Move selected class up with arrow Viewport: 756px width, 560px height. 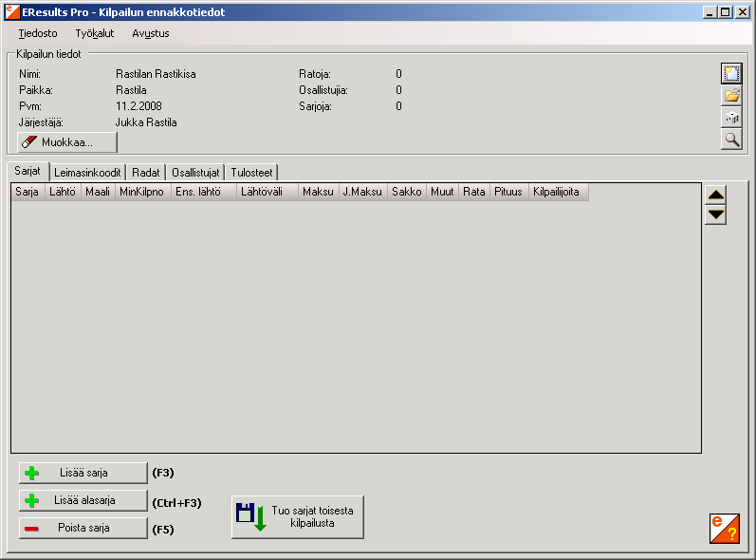coord(715,195)
